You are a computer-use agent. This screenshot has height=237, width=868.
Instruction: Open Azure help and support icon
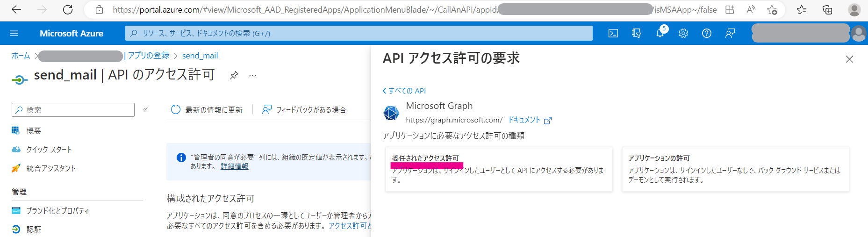pyautogui.click(x=707, y=33)
